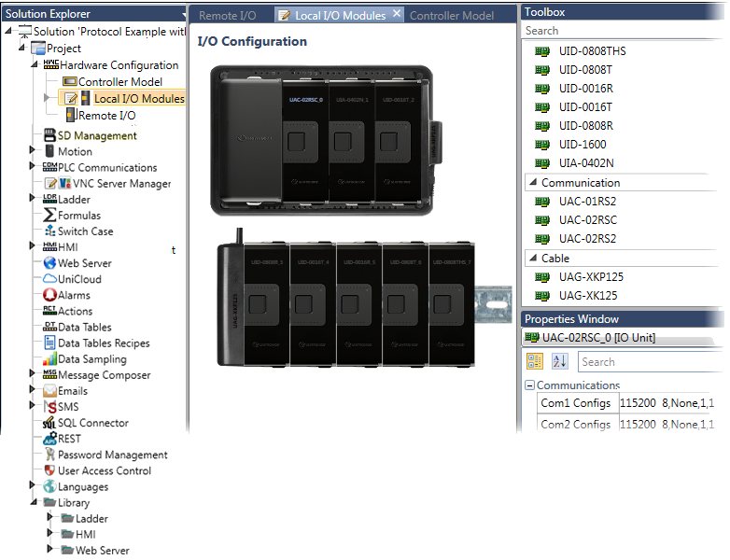Click the Formulas sigma icon
This screenshot has width=730, height=560.
[x=49, y=216]
